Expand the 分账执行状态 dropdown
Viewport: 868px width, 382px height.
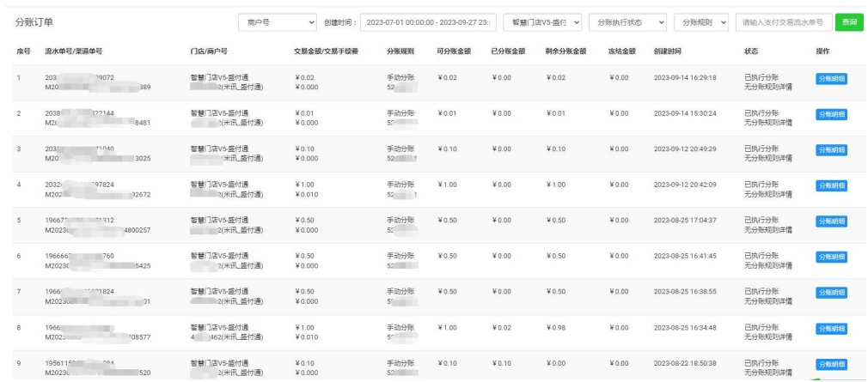click(627, 22)
